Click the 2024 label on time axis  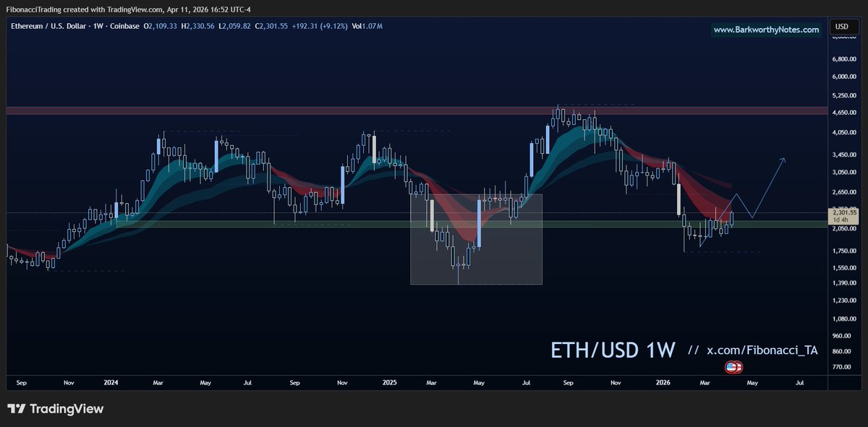point(111,382)
